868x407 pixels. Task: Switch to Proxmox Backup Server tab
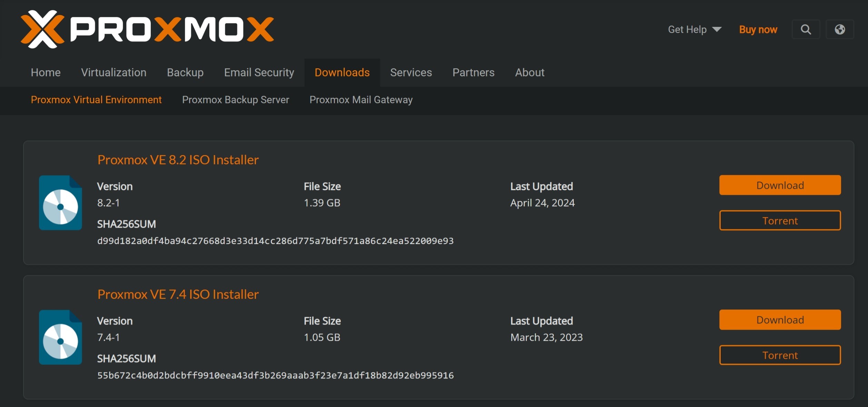click(x=236, y=100)
